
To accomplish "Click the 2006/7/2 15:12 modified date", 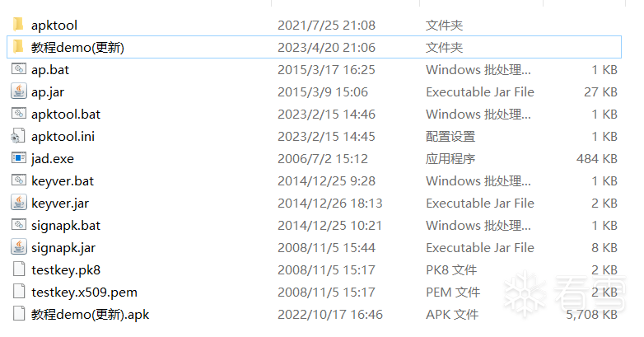I will click(323, 159).
